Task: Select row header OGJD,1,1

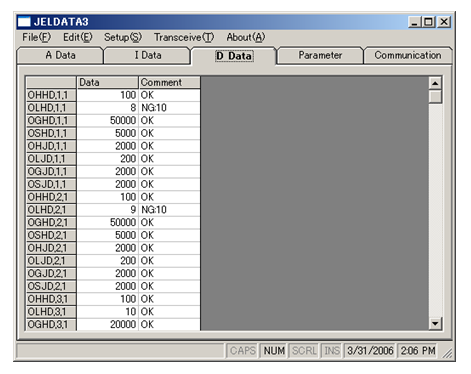Action: 51,172
